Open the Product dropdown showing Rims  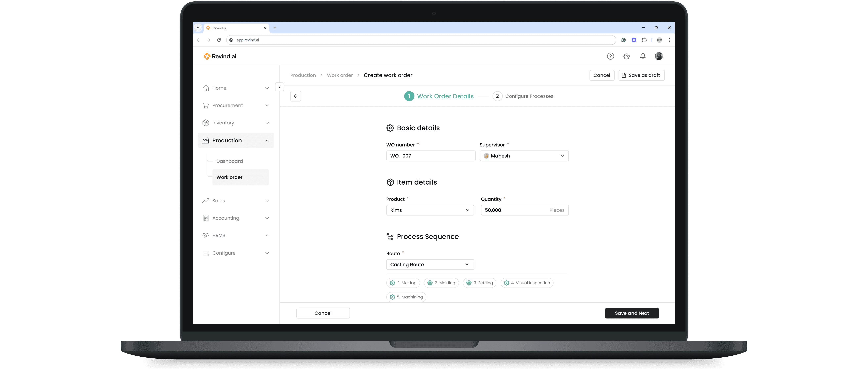tap(430, 210)
